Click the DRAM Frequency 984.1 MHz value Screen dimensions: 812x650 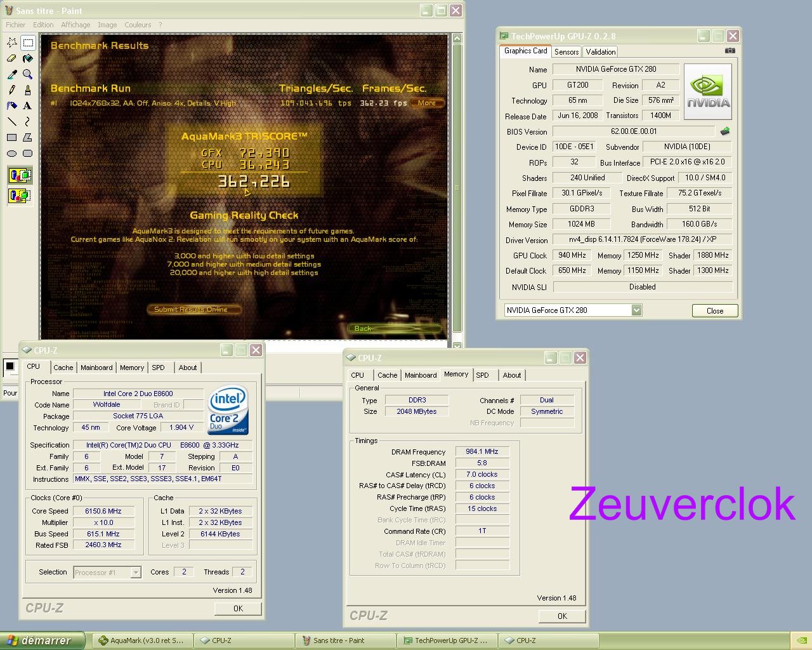pyautogui.click(x=482, y=451)
